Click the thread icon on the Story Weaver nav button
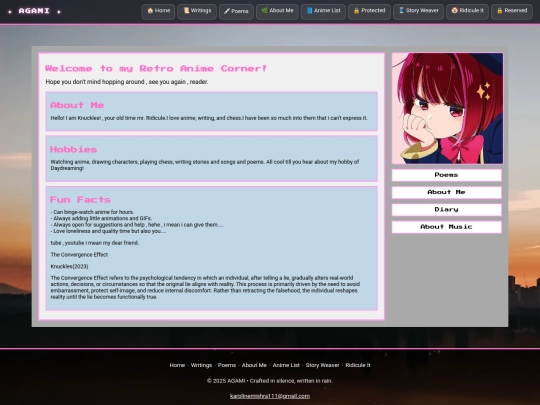 (401, 11)
